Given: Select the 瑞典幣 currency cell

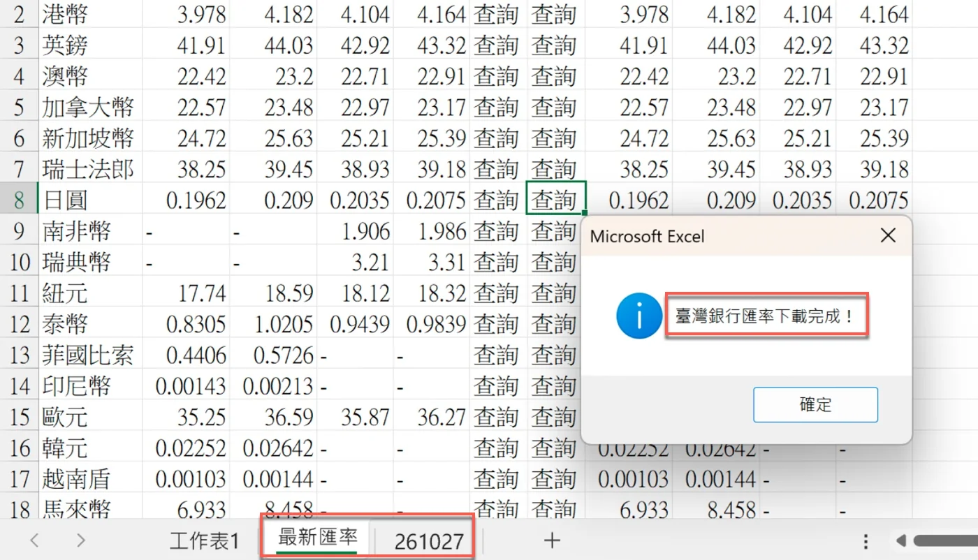Looking at the screenshot, I should coord(90,262).
